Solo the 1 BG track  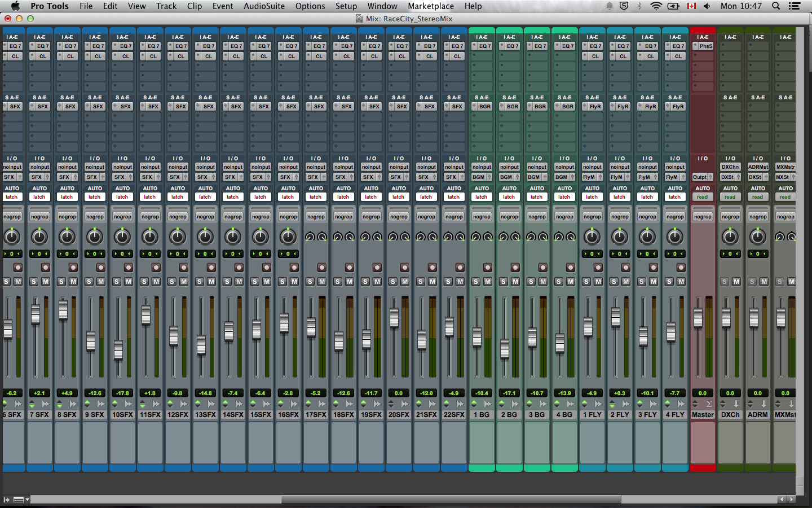[x=476, y=281]
